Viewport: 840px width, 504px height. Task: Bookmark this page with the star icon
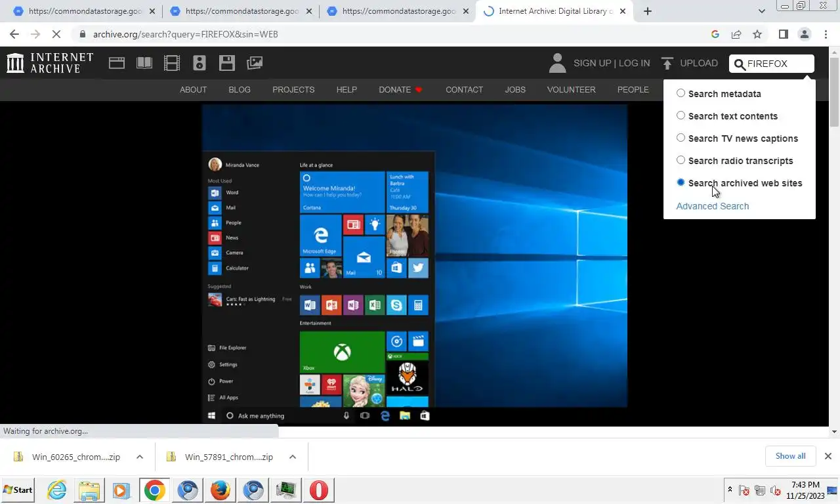pos(757,34)
